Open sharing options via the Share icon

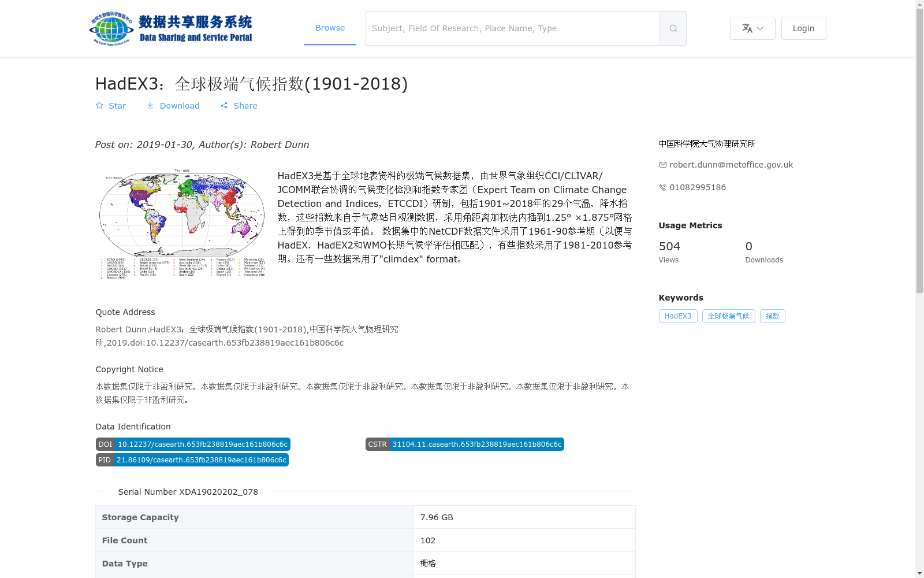(224, 106)
